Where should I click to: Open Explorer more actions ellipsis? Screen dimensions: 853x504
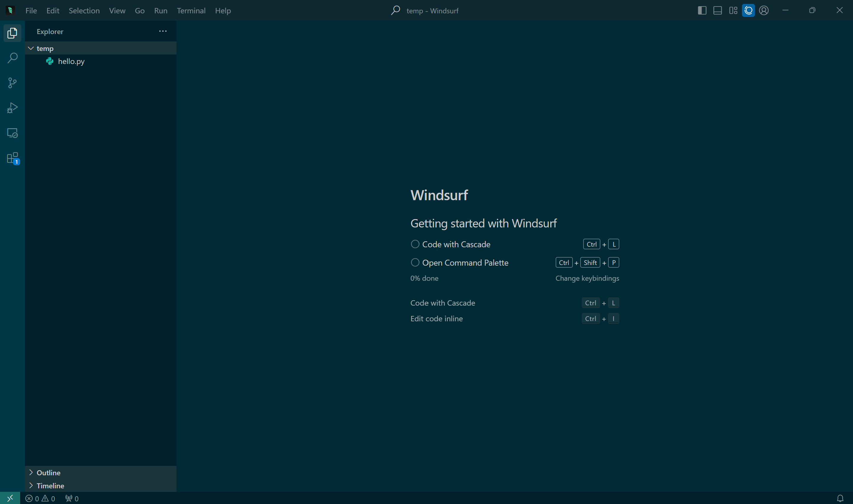[x=163, y=31]
